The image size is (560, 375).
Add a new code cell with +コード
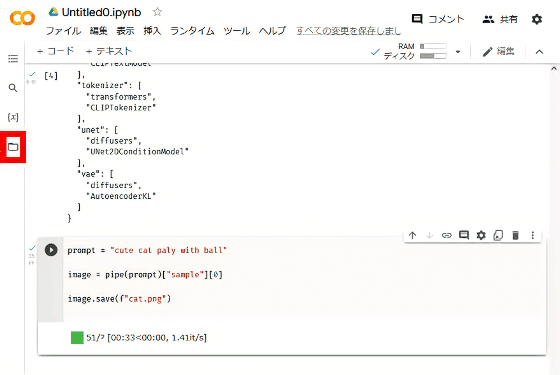point(55,51)
